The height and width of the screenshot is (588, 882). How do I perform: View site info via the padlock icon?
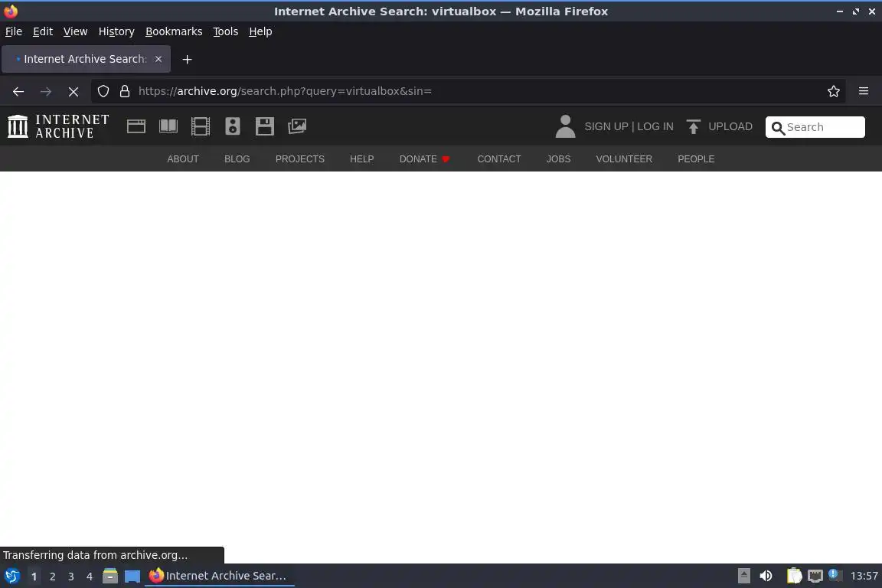pos(125,91)
